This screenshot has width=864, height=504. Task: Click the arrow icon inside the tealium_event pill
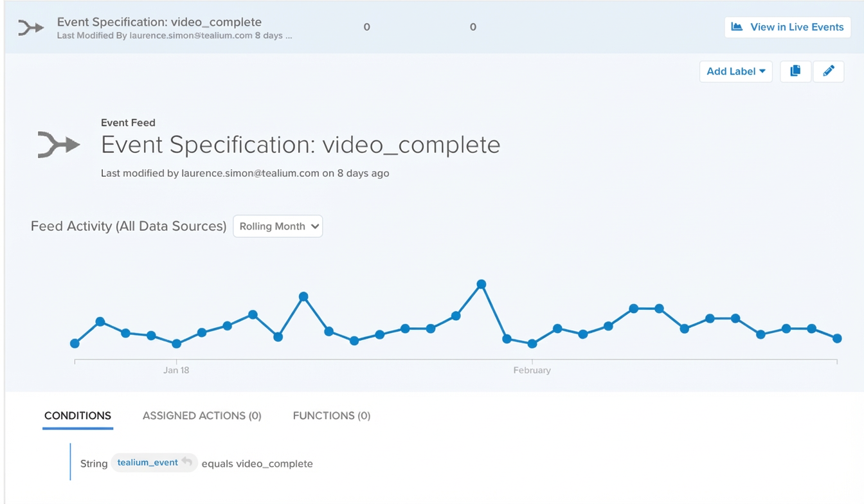187,462
